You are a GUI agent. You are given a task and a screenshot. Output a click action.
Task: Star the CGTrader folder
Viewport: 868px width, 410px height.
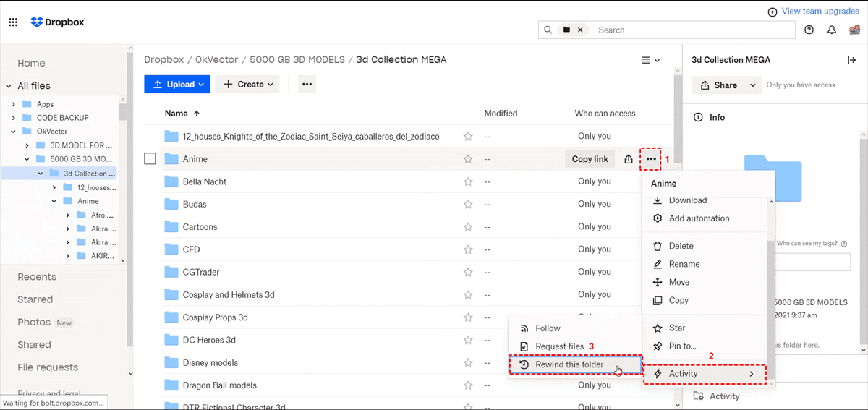pos(468,272)
